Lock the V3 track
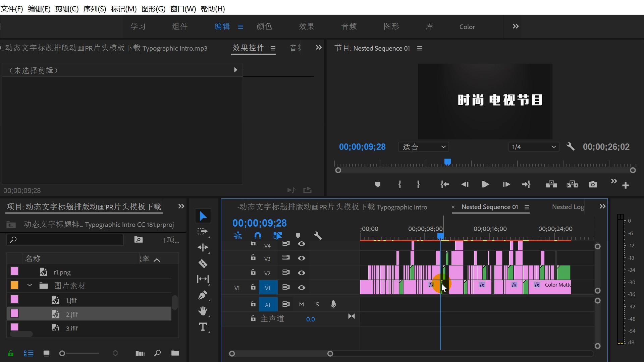The image size is (644, 362). (x=253, y=257)
